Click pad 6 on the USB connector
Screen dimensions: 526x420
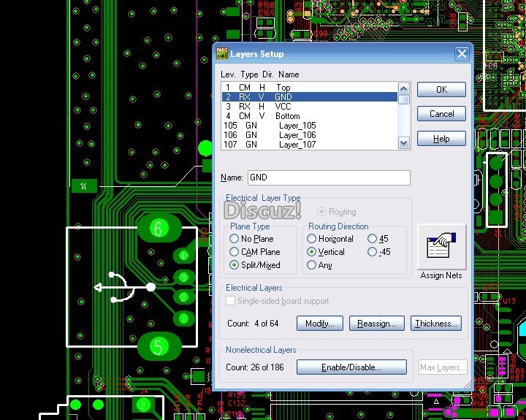pyautogui.click(x=159, y=229)
